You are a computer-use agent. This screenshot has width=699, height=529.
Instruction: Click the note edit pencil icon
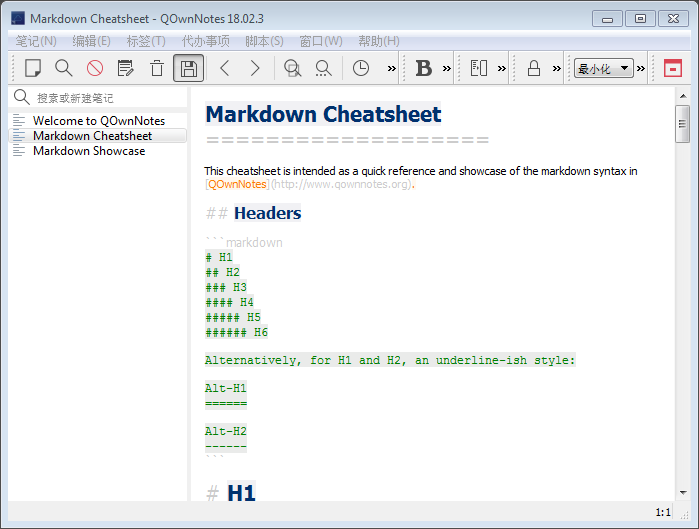tap(126, 68)
